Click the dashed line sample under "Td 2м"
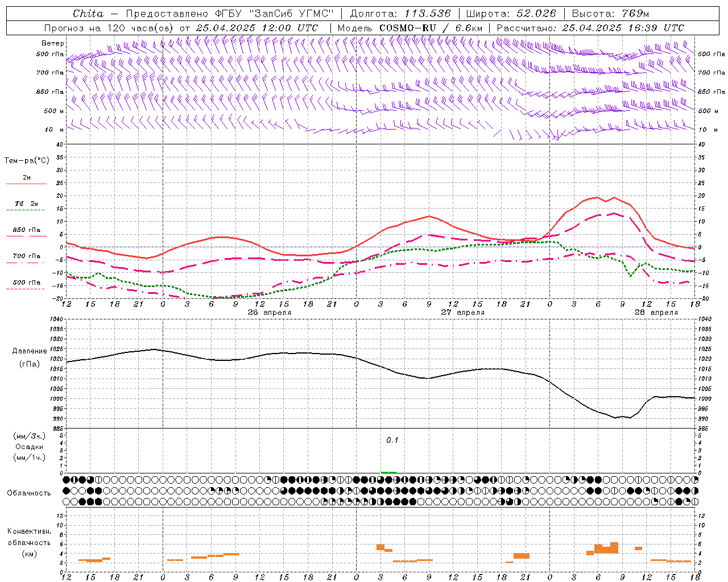 point(26,210)
